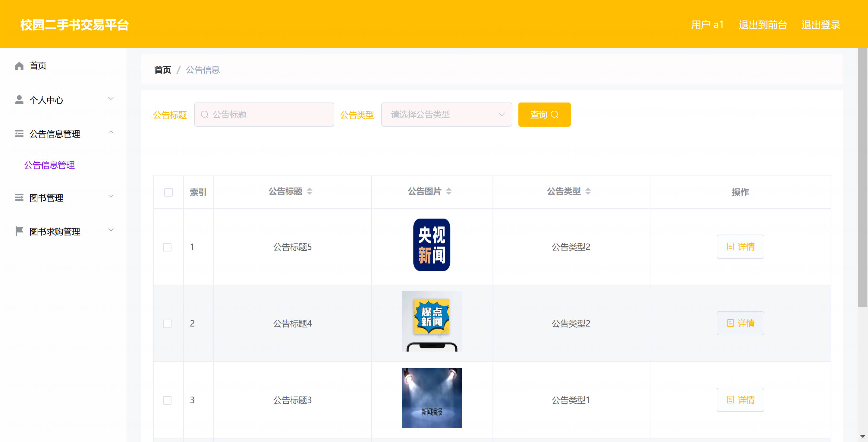Open 个人中心 sidebar menu
Screen dimensions: 868x442
coord(63,100)
